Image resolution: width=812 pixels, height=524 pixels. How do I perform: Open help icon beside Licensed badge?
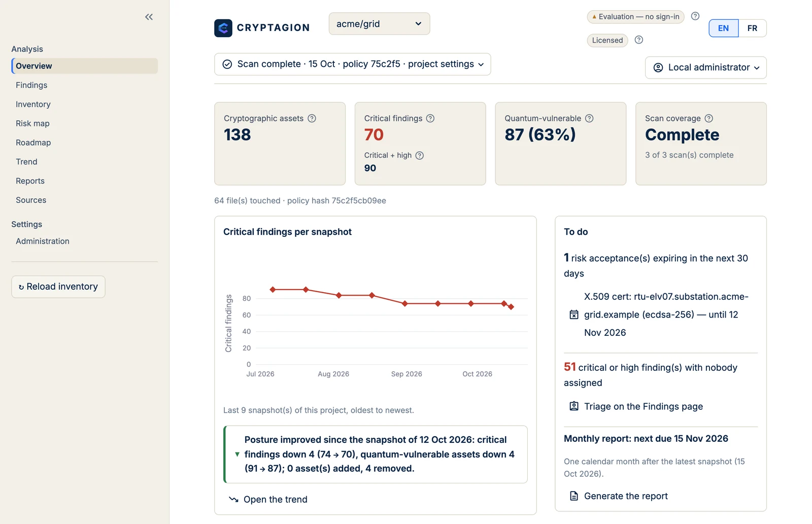click(x=639, y=40)
